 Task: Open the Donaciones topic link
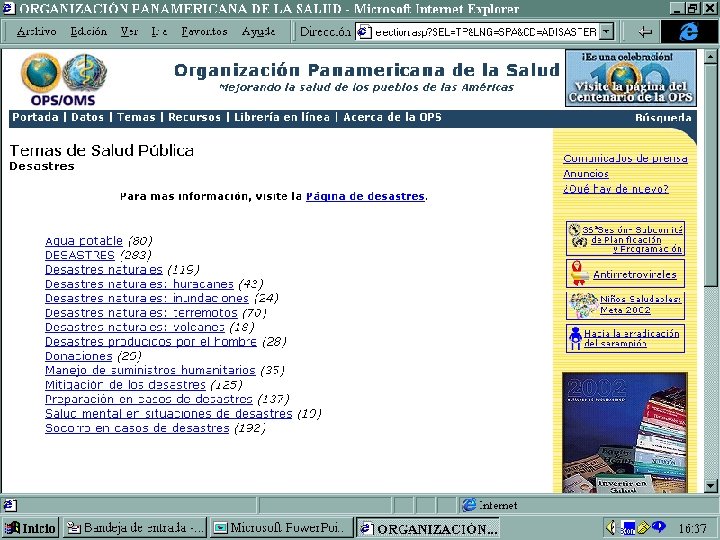[79, 356]
